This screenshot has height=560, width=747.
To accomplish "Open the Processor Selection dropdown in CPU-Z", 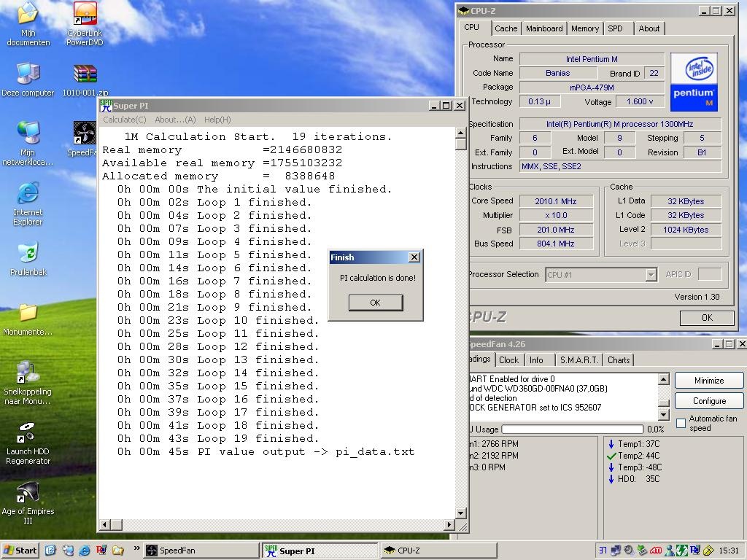I will coord(651,275).
